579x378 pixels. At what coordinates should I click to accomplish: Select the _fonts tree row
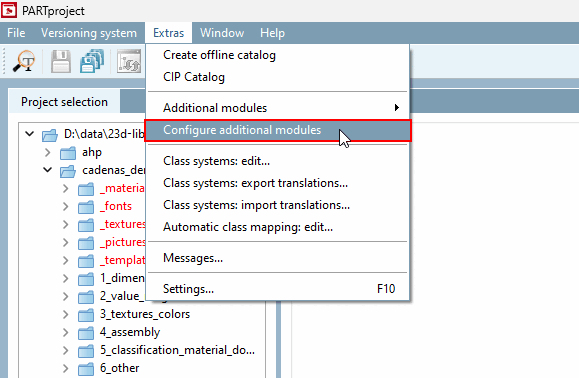(116, 206)
